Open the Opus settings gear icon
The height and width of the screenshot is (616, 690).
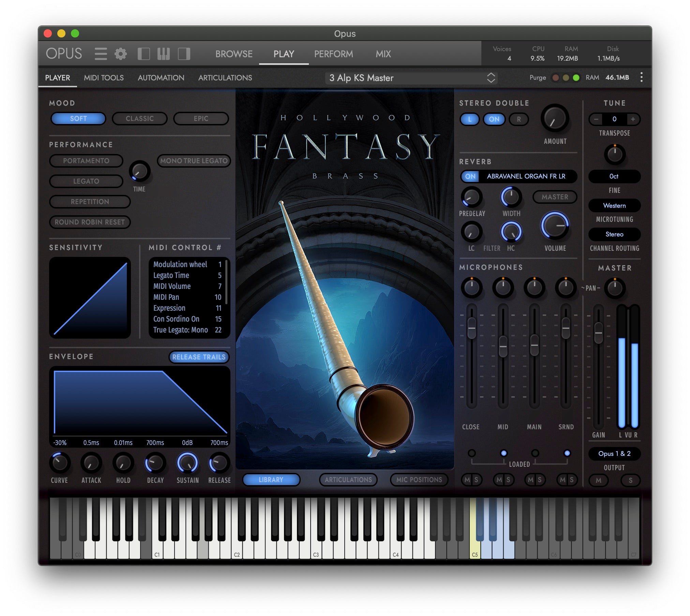click(120, 53)
